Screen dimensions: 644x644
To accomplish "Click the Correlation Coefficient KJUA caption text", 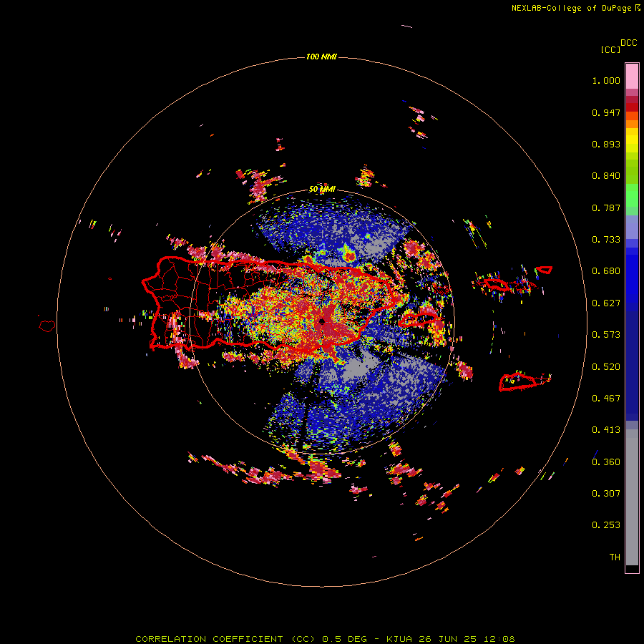I will coord(325,639).
